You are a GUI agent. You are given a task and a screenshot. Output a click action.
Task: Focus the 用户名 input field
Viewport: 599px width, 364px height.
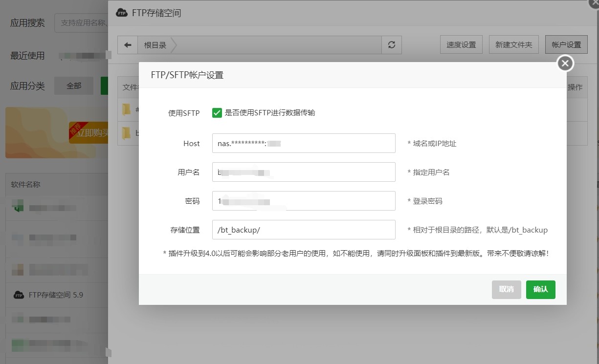304,172
